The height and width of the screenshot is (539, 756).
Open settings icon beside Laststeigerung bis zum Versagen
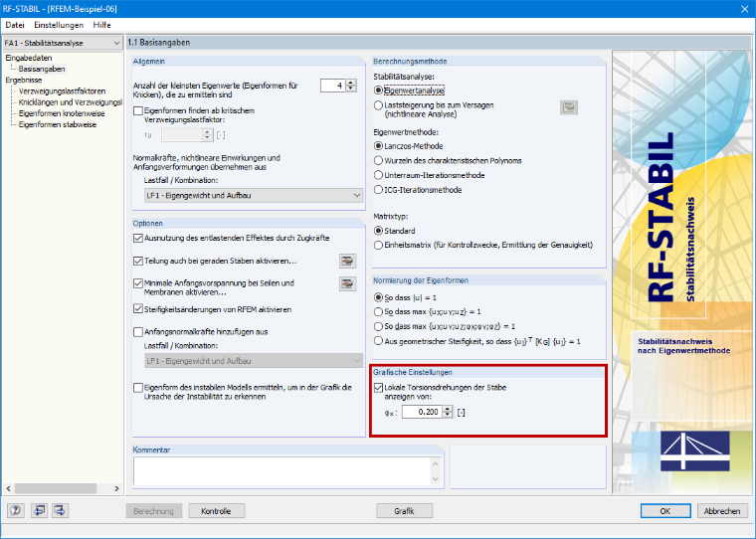pyautogui.click(x=569, y=107)
